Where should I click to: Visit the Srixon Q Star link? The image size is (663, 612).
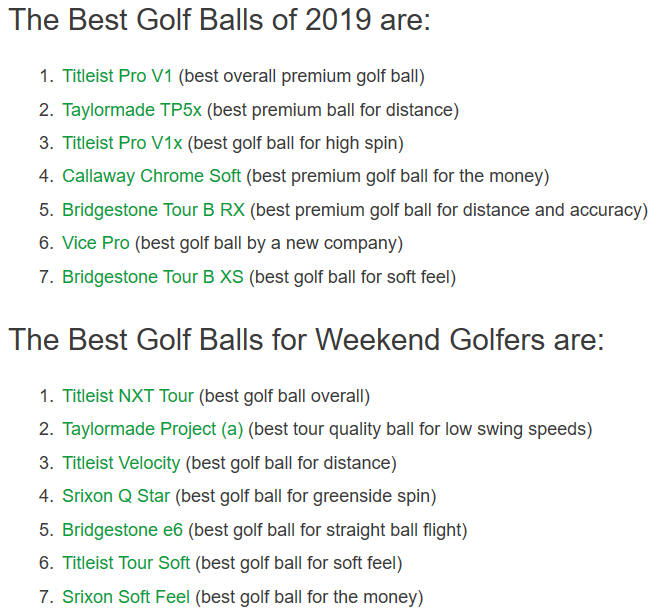tap(116, 496)
